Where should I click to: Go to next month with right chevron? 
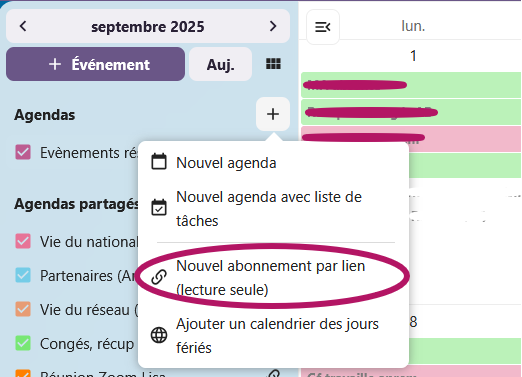(x=273, y=26)
